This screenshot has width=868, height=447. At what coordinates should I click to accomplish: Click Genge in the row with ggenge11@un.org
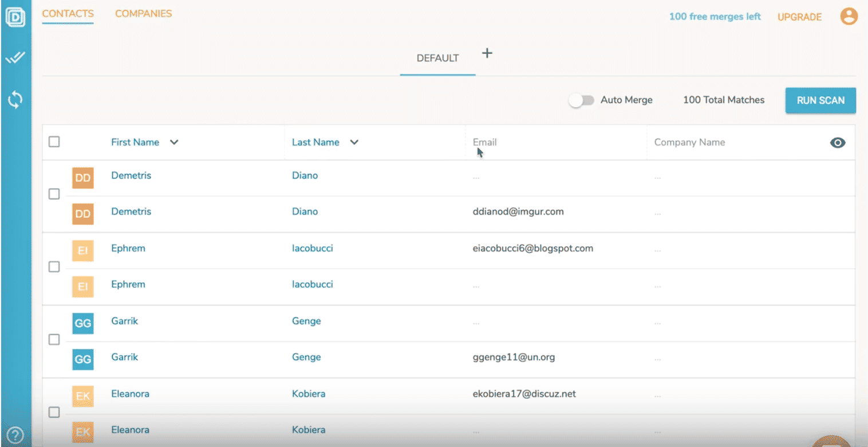tap(306, 357)
